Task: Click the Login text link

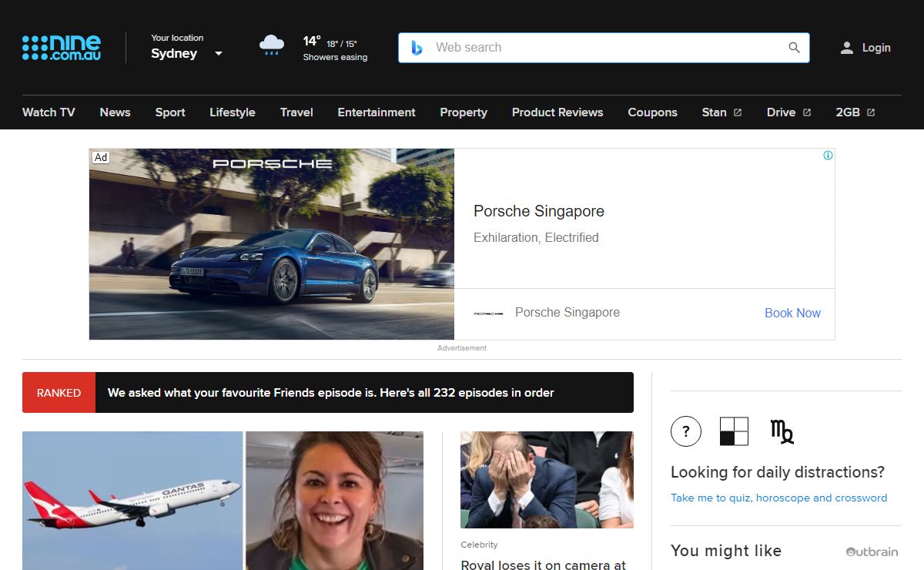Action: click(x=876, y=48)
